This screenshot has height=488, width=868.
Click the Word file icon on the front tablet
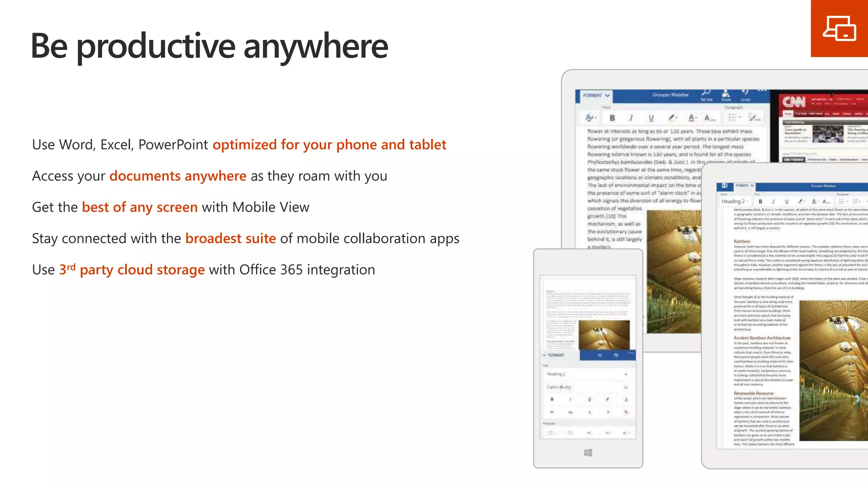click(725, 186)
